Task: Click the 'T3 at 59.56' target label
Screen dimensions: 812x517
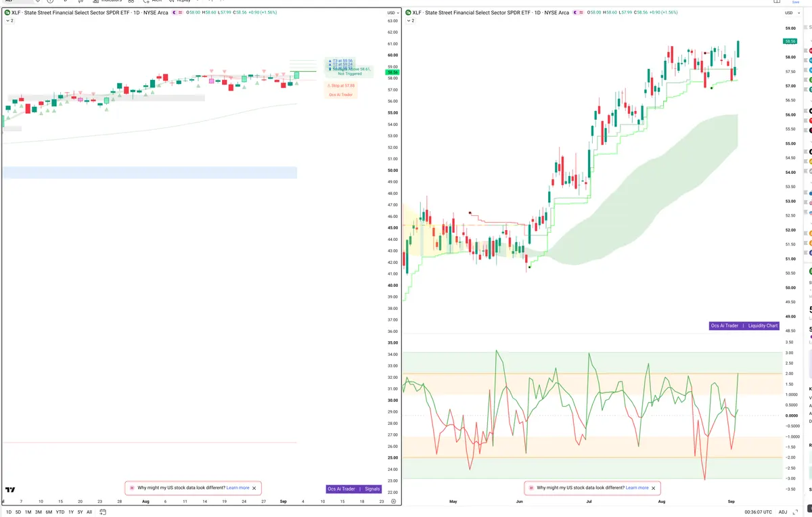Action: [x=342, y=61]
